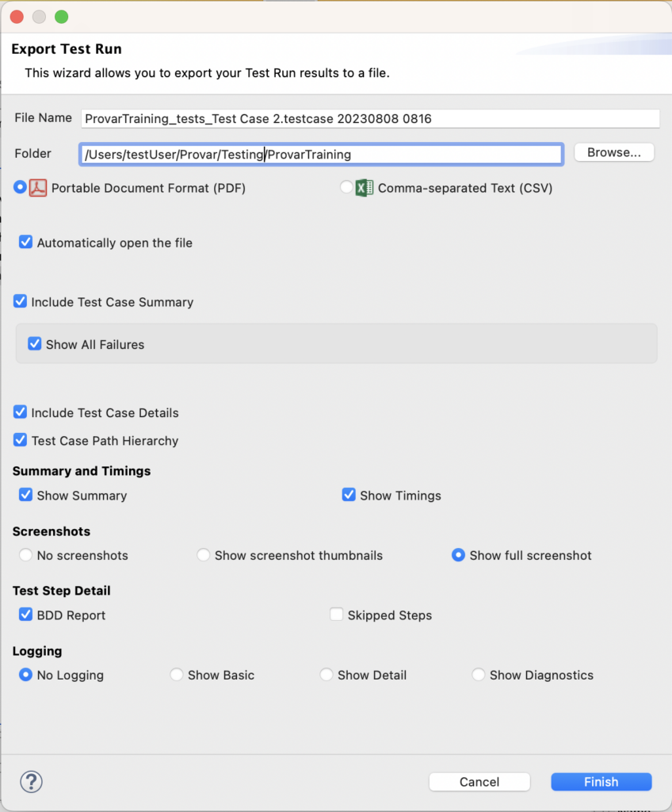Disable Include Test Case Summary

click(21, 302)
